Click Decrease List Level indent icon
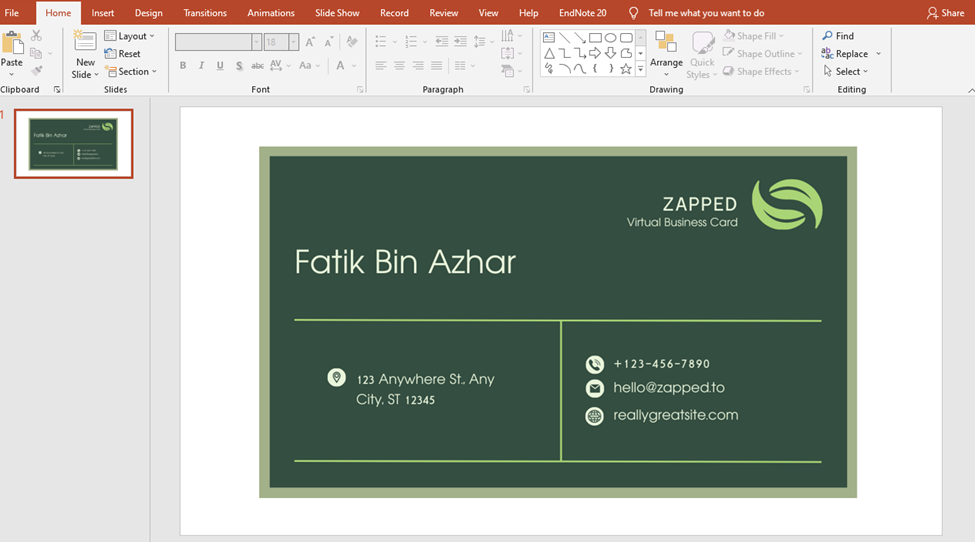975x542 pixels. [441, 42]
